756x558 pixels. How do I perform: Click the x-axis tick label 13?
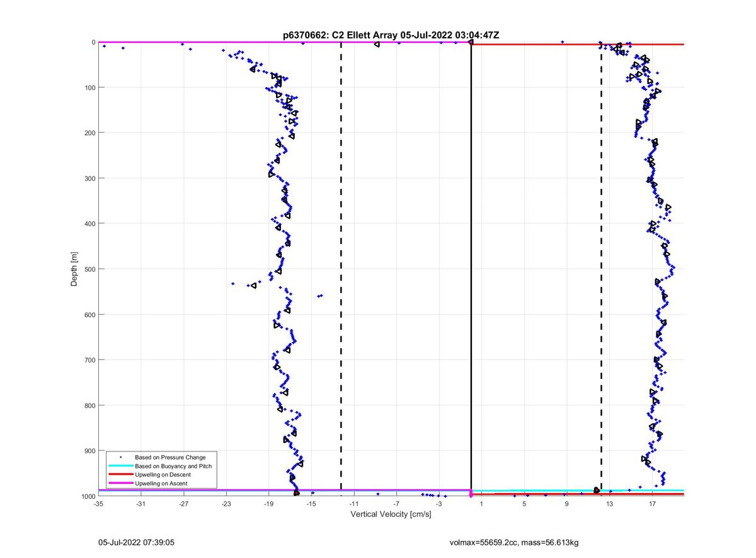609,503
